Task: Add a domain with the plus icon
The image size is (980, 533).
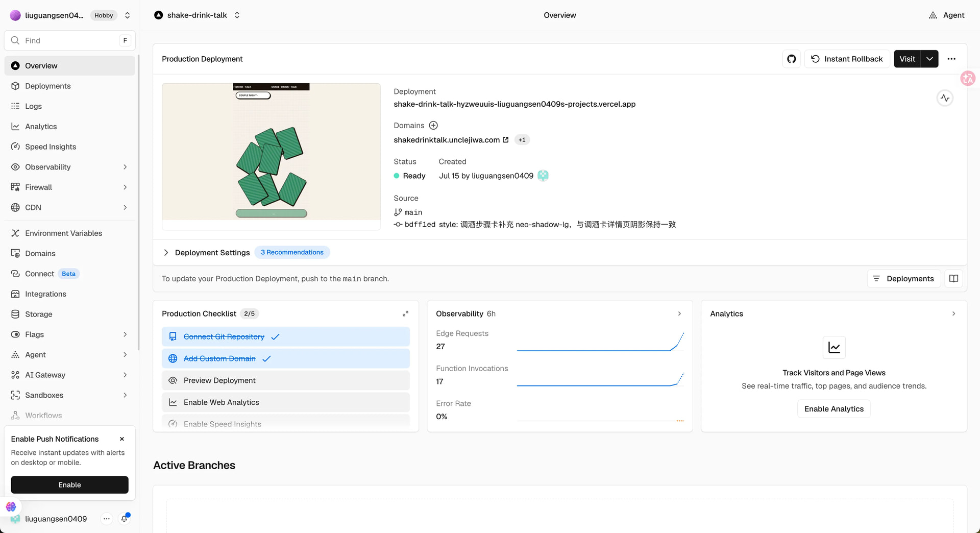Action: (x=433, y=126)
